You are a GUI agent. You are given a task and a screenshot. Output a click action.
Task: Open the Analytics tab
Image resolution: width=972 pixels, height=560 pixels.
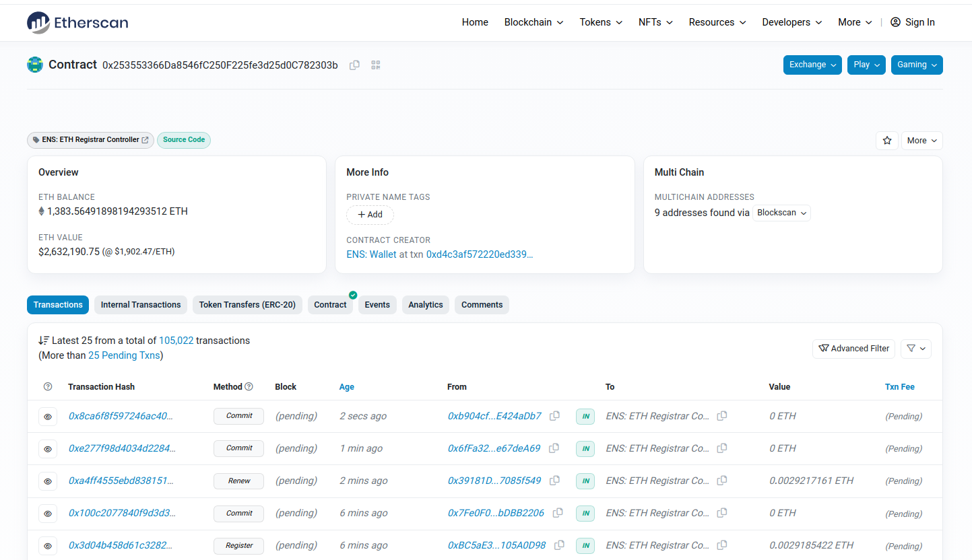click(x=426, y=305)
